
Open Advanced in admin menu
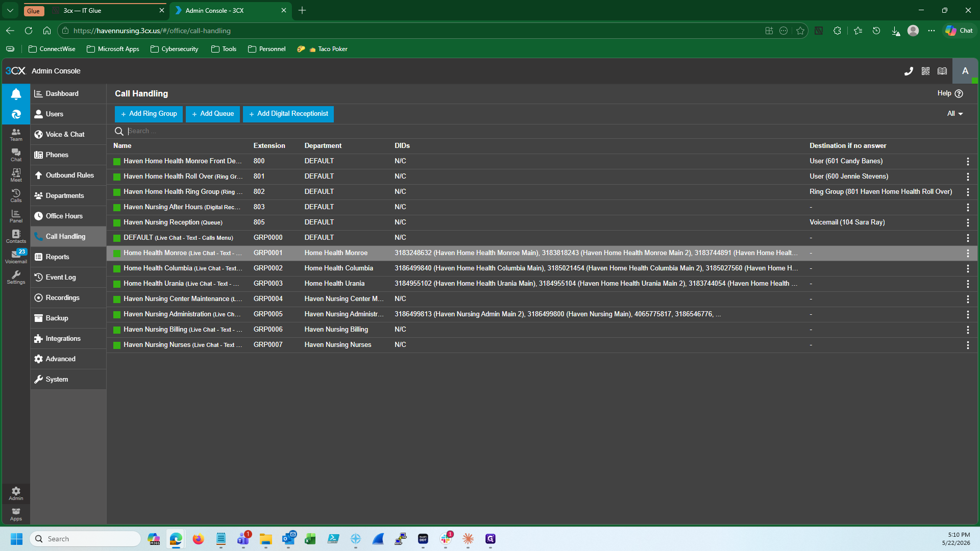click(x=68, y=359)
